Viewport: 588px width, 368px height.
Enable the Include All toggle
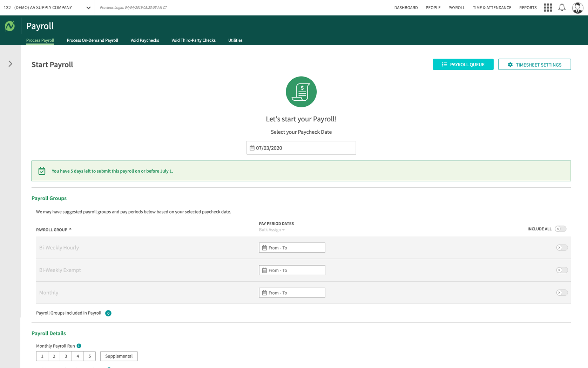(x=560, y=229)
